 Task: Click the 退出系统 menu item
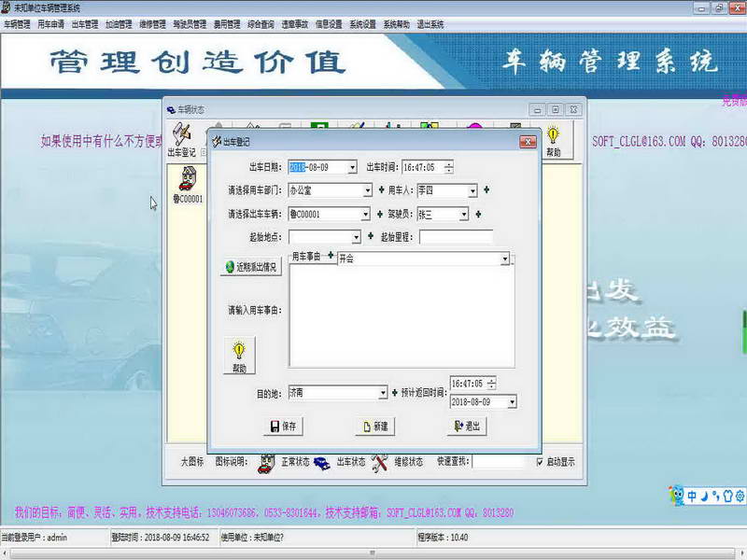tap(430, 24)
